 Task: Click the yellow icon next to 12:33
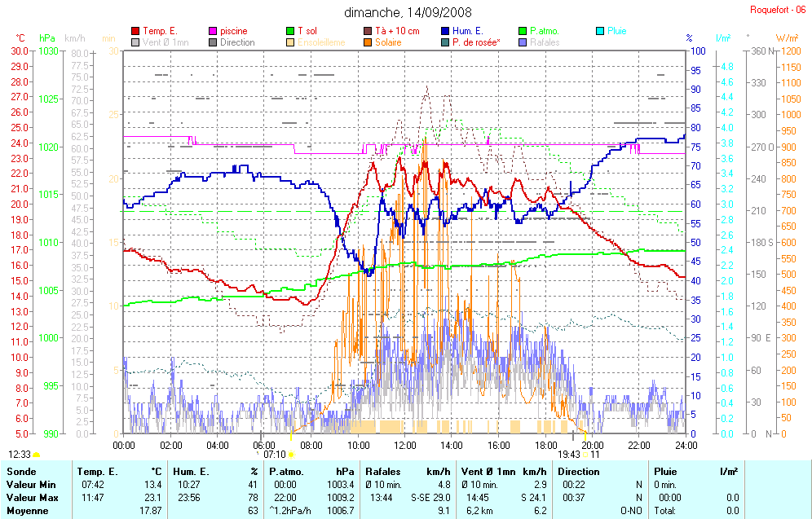[36, 455]
